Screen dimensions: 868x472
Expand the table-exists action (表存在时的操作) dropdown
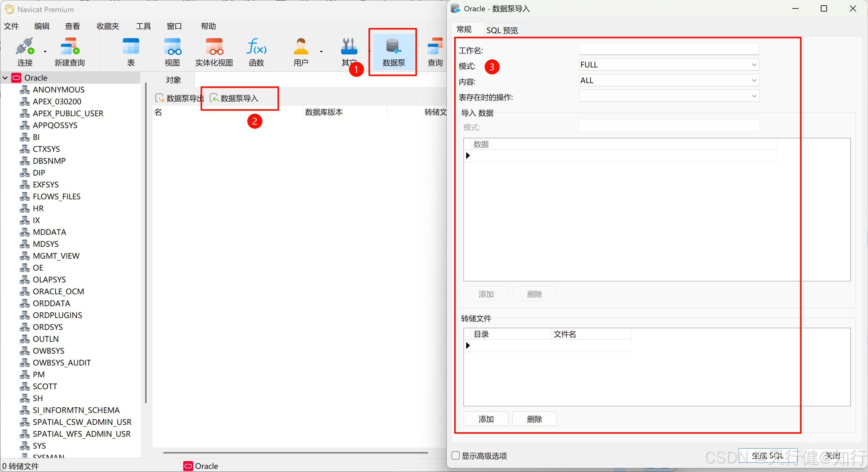click(x=669, y=96)
